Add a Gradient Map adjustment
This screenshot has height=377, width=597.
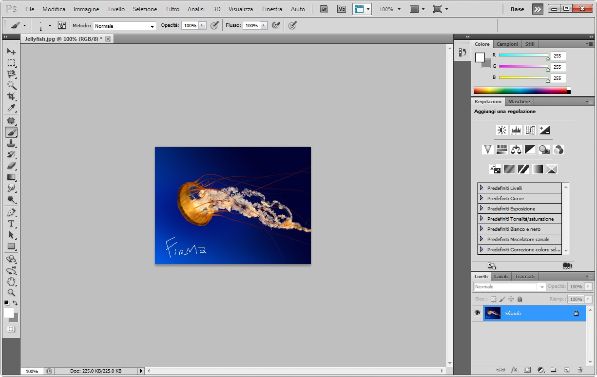click(x=538, y=169)
